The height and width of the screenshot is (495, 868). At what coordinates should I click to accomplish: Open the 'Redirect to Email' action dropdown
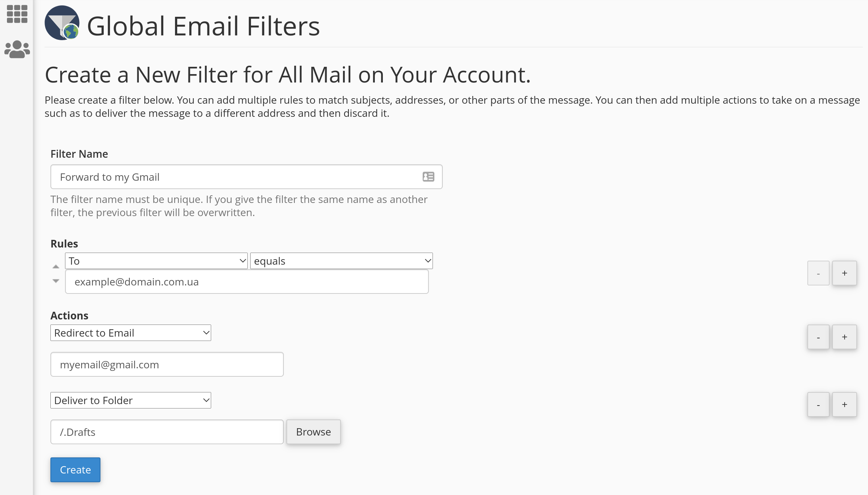point(130,333)
